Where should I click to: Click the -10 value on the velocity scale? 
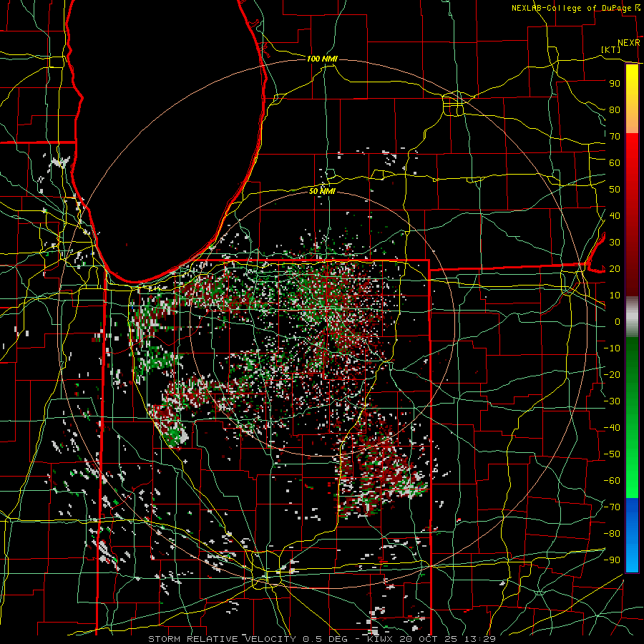(x=612, y=348)
